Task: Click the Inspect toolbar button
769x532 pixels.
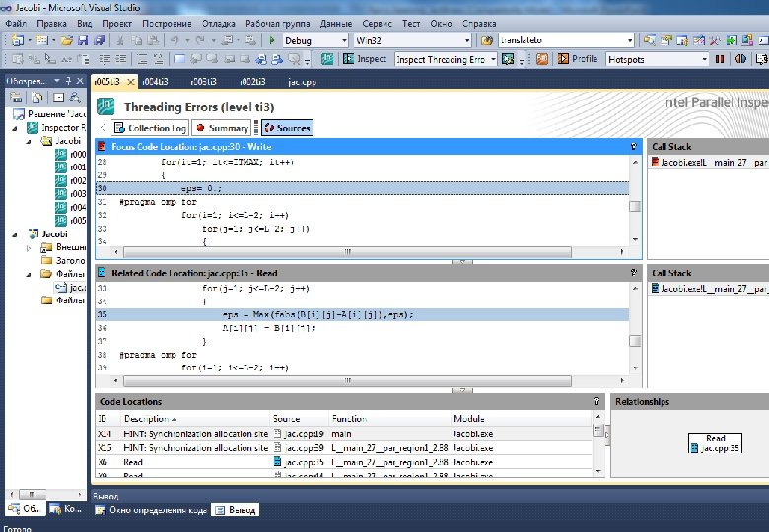Action: click(x=365, y=59)
